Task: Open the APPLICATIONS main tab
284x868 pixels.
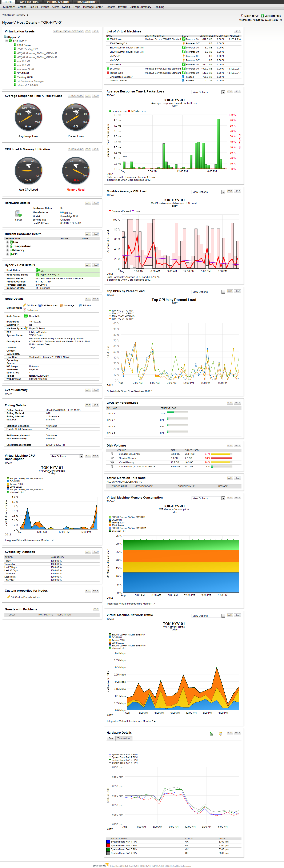Action: (30, 2)
